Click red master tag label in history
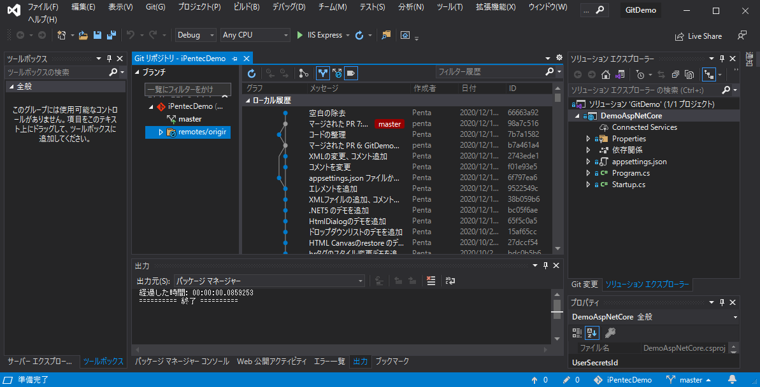The height and width of the screenshot is (387, 760). 389,124
